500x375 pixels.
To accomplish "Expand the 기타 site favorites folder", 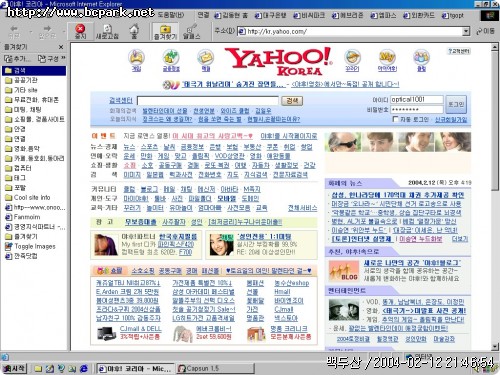I will 21,90.
